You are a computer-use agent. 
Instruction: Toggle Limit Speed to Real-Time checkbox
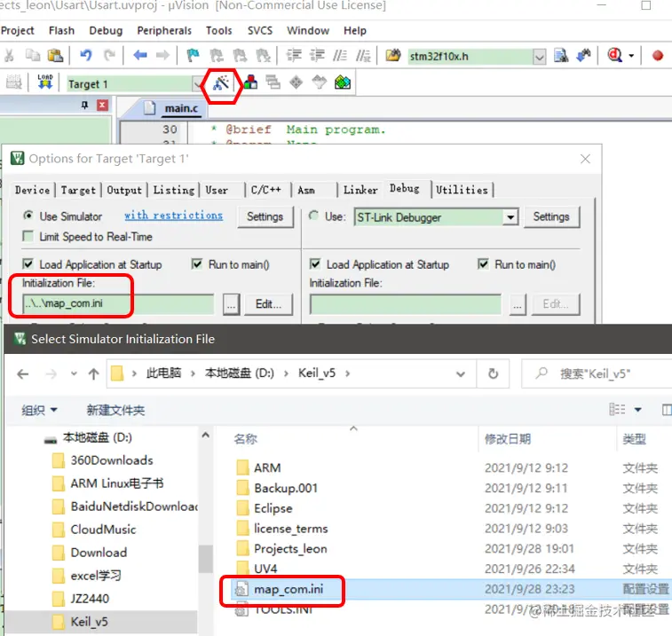[x=28, y=236]
